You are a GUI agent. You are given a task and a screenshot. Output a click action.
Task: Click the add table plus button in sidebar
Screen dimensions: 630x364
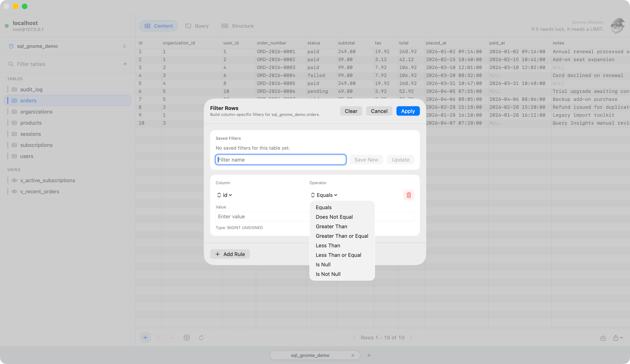click(125, 64)
